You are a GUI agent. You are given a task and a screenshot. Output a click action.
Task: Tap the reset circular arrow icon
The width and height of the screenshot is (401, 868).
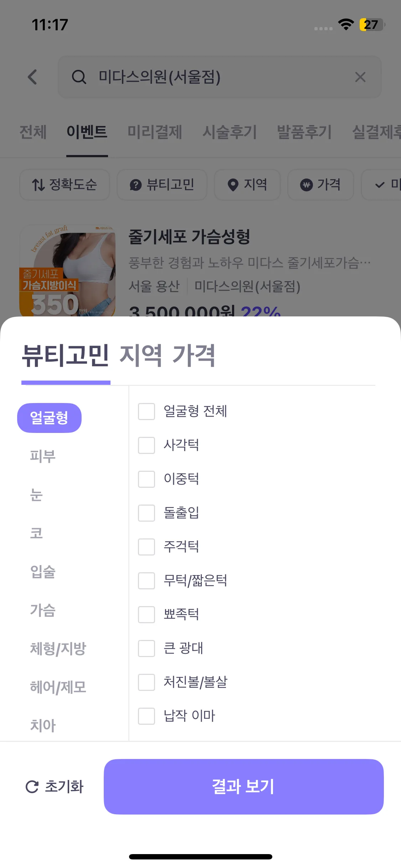[x=32, y=787]
